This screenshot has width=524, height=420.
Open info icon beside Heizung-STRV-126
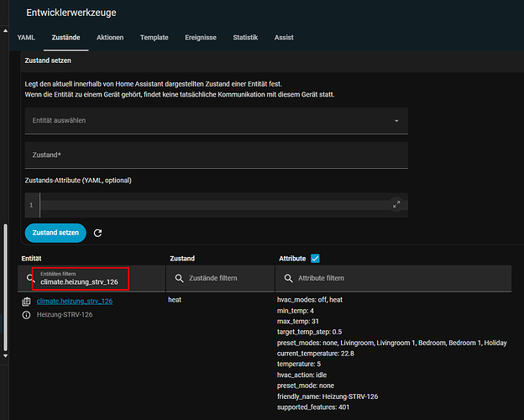[x=26, y=315]
